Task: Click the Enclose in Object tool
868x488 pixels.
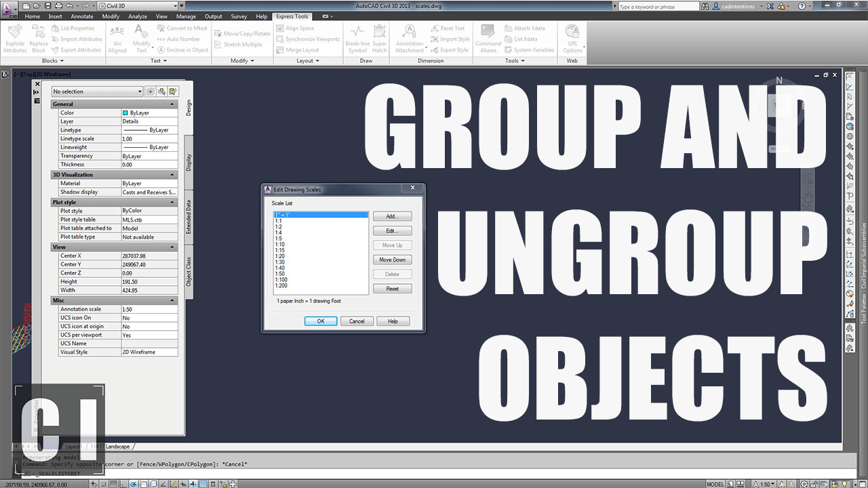Action: (182, 50)
